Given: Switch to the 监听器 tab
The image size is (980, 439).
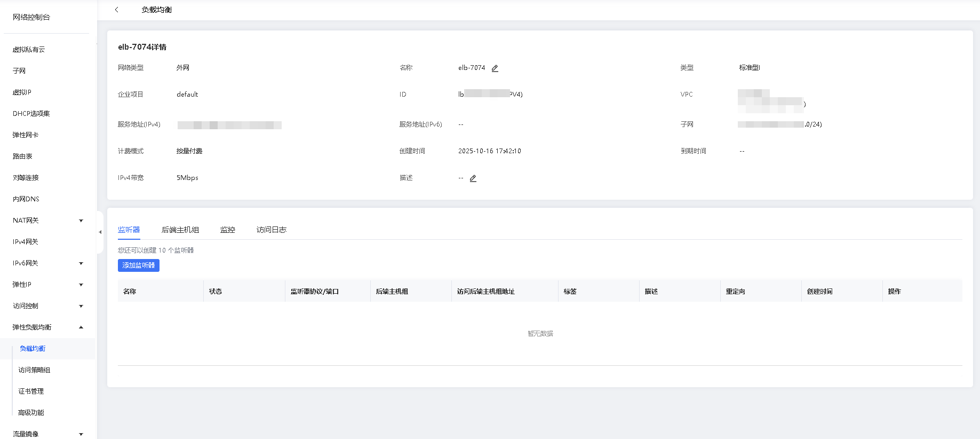Looking at the screenshot, I should [129, 230].
